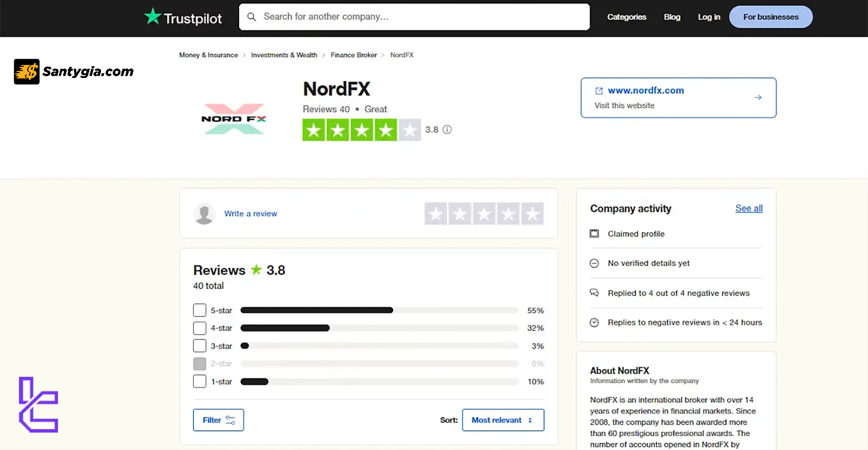The height and width of the screenshot is (450, 868).
Task: Open the Finance Broker breadcrumb
Action: tap(354, 55)
